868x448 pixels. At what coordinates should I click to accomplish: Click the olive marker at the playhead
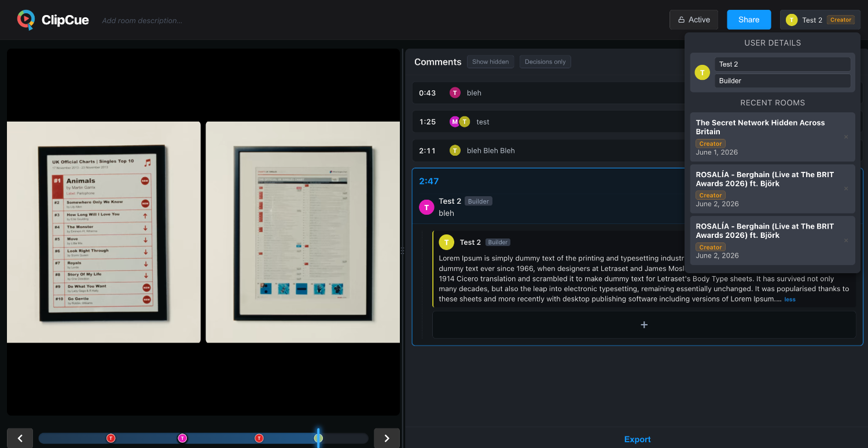click(x=318, y=438)
